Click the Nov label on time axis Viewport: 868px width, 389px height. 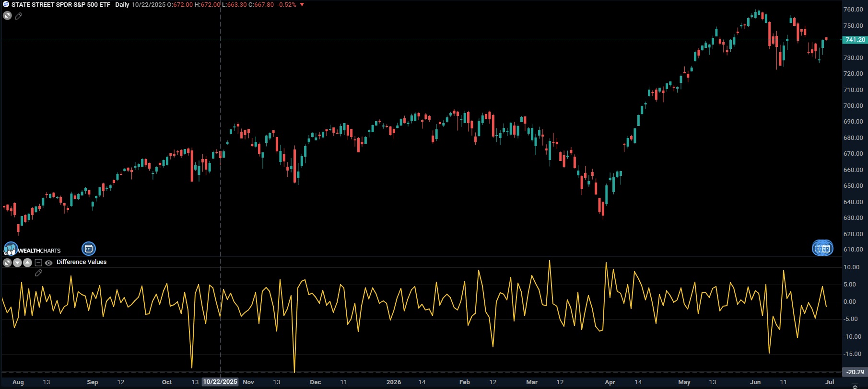point(248,382)
